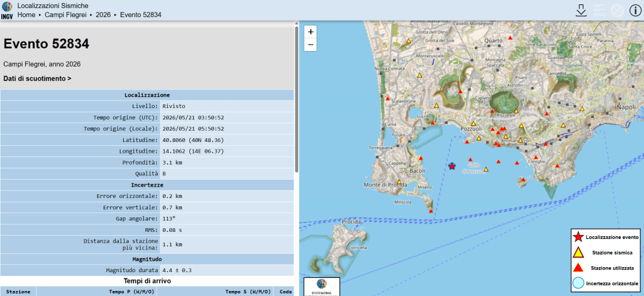Go to Home in the breadcrumb
Screen dimensions: 644x296
(26, 15)
